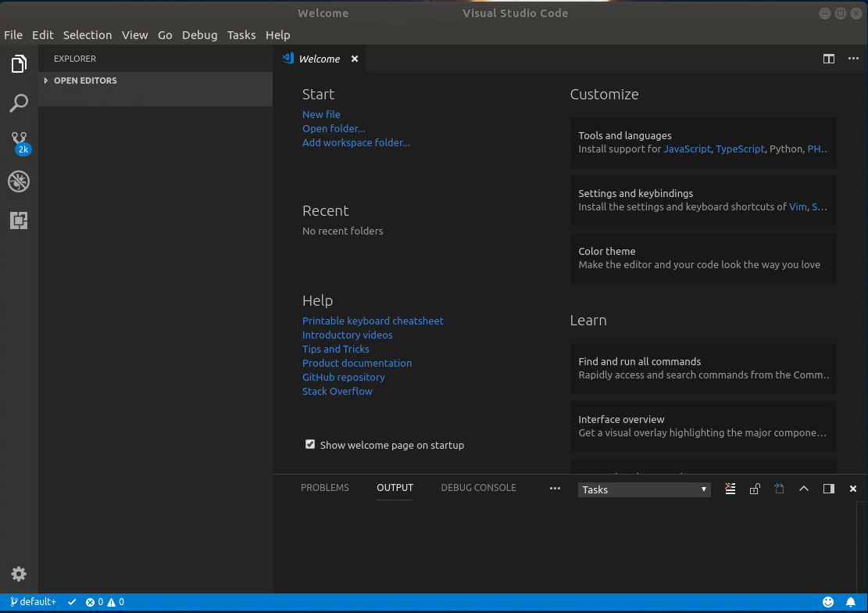Split the editor with the split icon
Image resolution: width=868 pixels, height=613 pixels.
pos(829,59)
